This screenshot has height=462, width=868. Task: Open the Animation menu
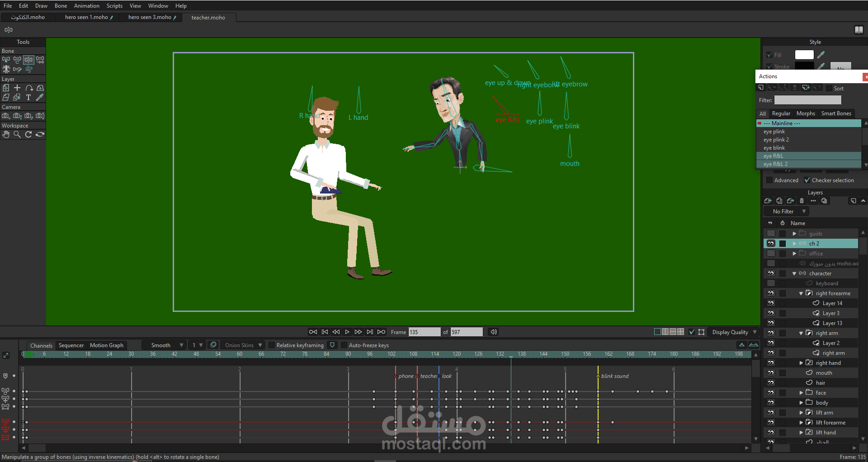87,6
